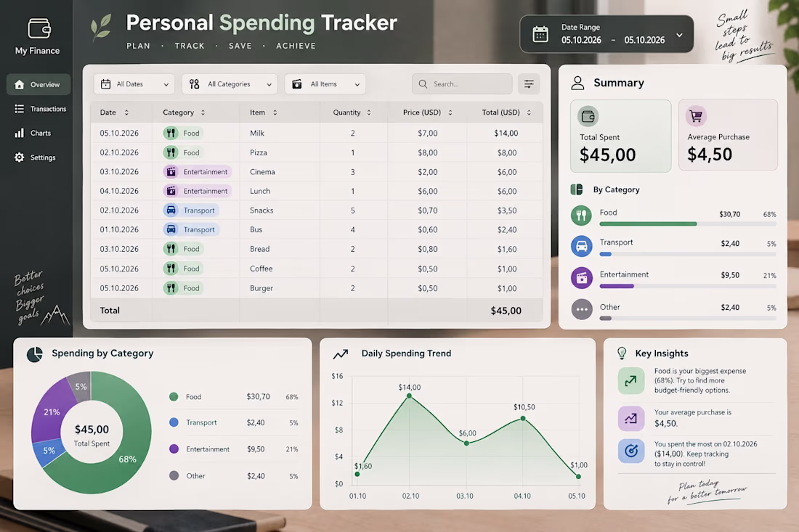Click the leaf logo beside the title
Screen dimensions: 799x532
pos(101,27)
